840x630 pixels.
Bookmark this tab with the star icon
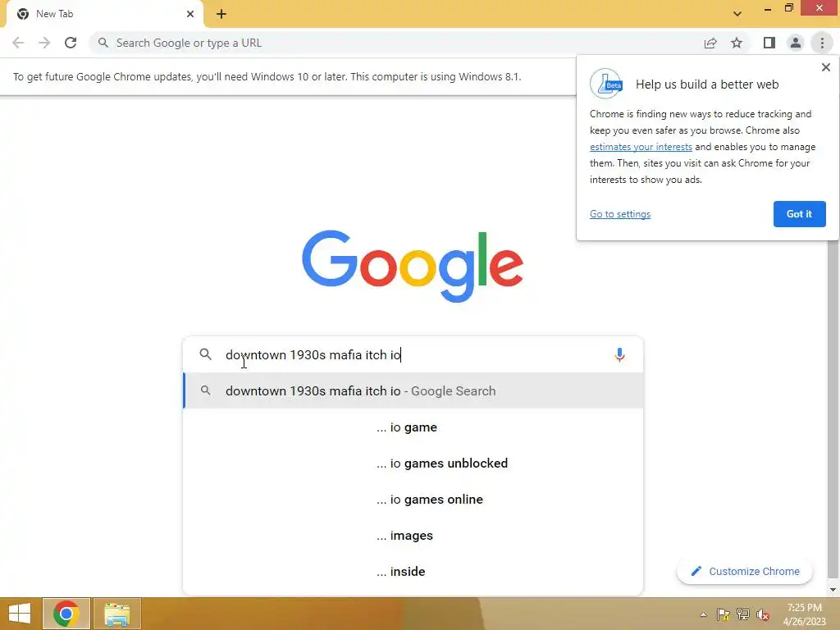737,43
